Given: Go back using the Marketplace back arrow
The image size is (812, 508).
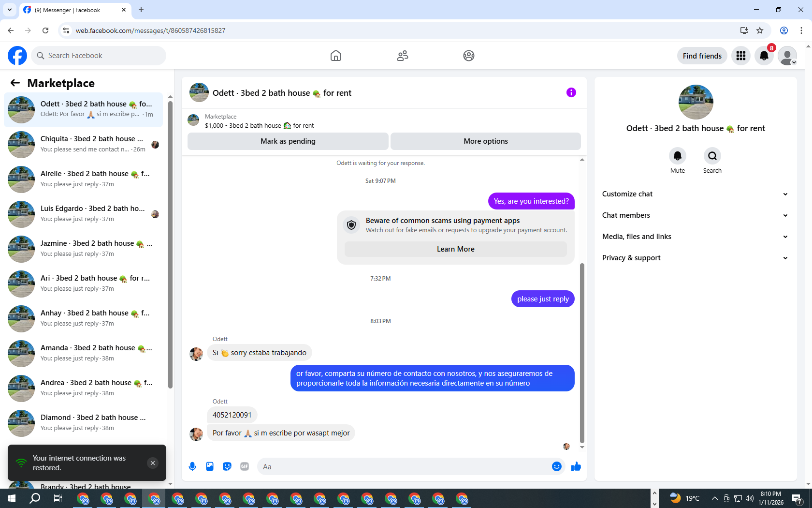Looking at the screenshot, I should [15, 83].
